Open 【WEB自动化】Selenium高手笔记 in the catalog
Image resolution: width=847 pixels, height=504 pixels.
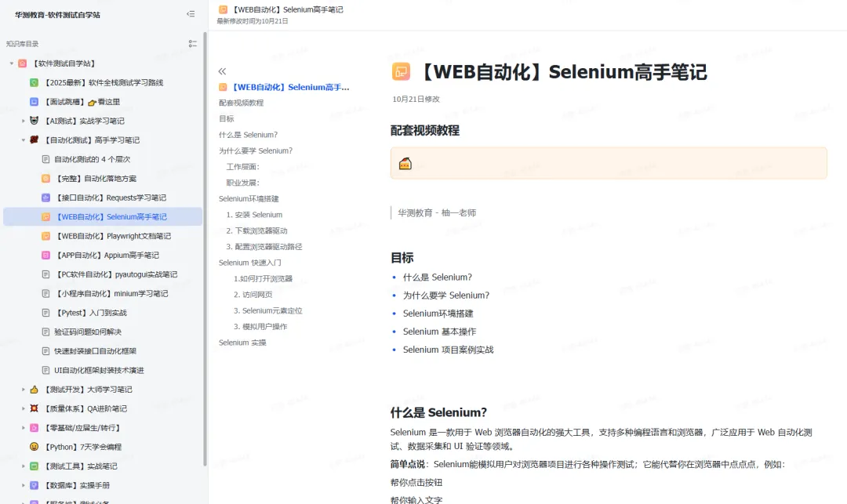pos(103,216)
